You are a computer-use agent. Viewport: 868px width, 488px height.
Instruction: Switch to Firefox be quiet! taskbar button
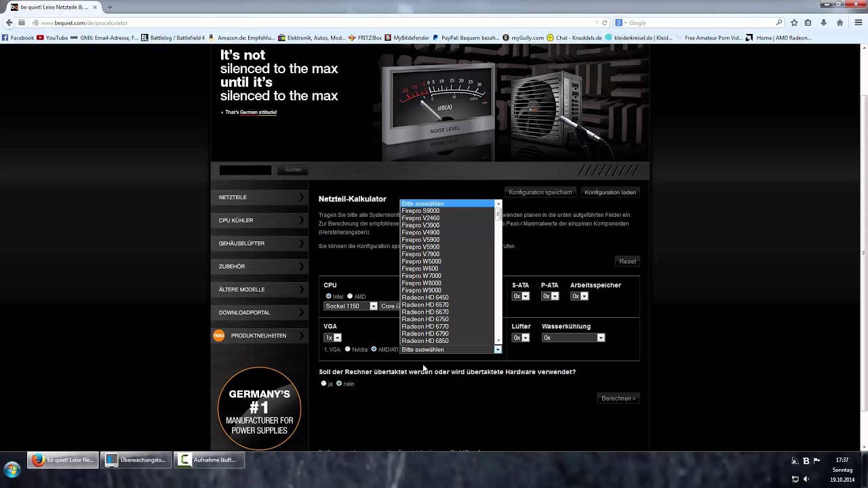63,460
